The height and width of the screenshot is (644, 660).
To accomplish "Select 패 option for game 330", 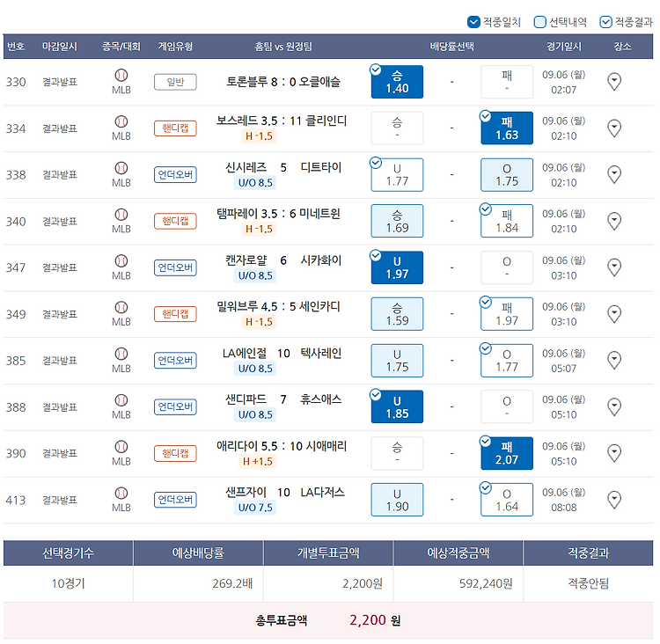I will point(507,82).
